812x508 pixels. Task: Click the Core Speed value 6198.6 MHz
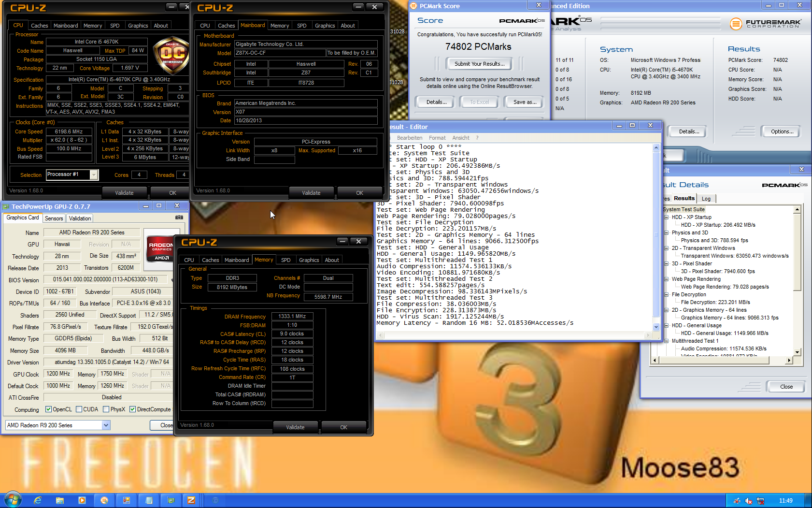coord(69,131)
